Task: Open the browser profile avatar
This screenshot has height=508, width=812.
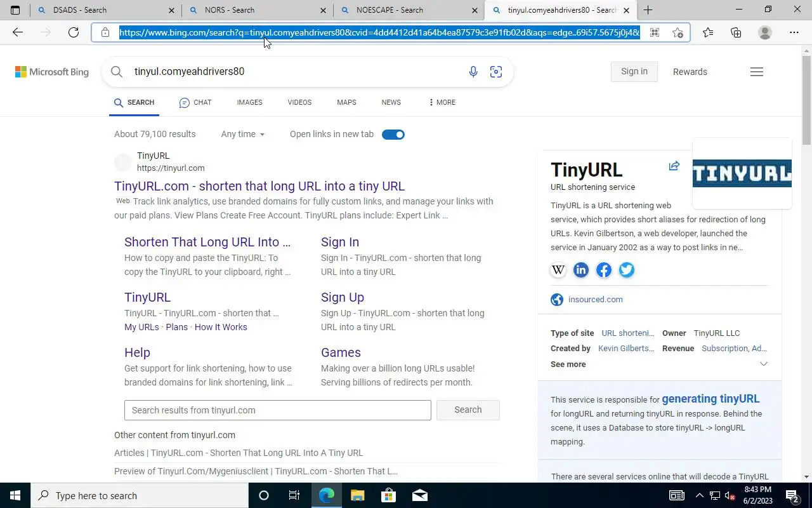Action: (765, 32)
